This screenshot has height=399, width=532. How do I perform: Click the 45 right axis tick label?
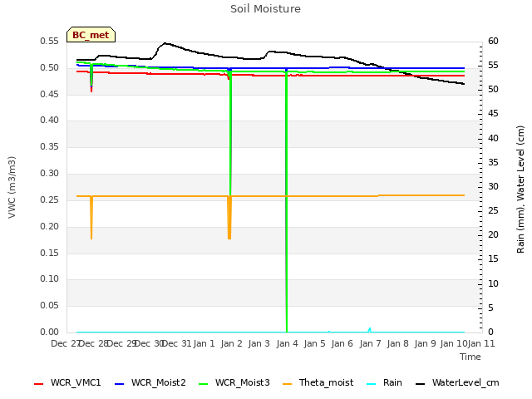click(x=493, y=114)
